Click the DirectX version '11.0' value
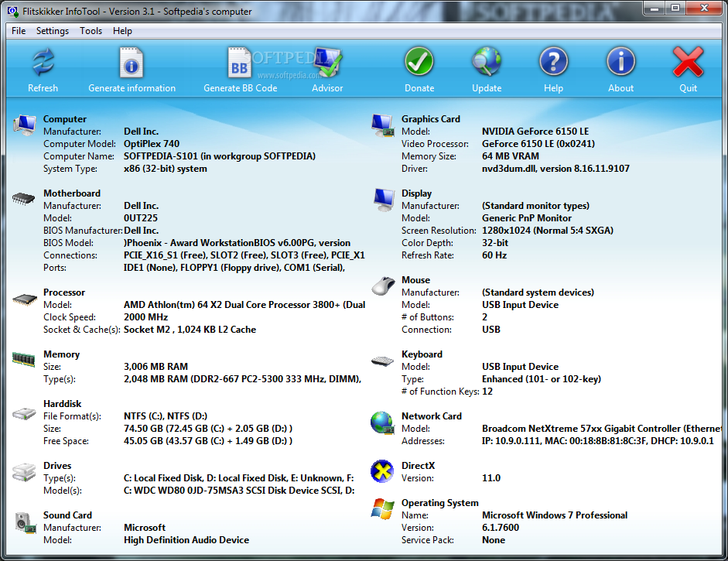Viewport: 728px width, 561px height. coord(491,478)
